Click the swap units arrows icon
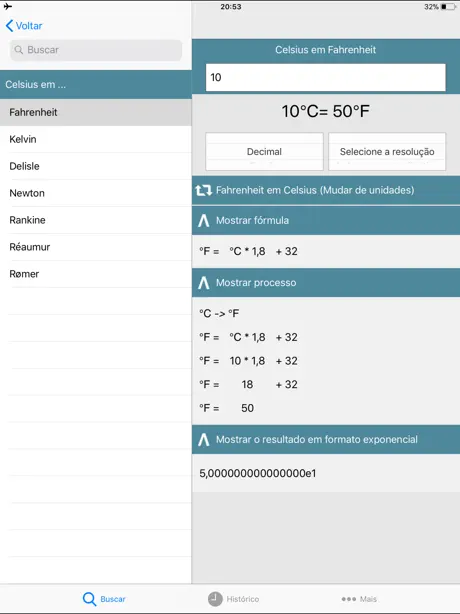 tap(204, 190)
